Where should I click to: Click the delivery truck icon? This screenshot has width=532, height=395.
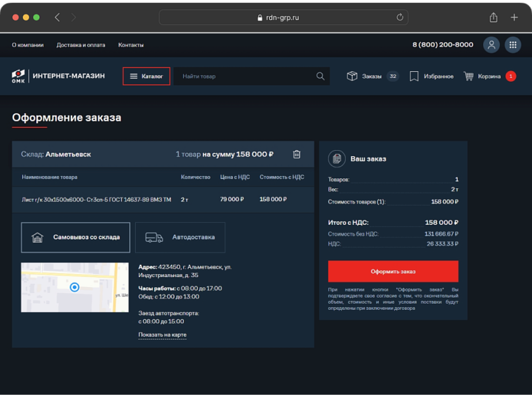point(154,237)
